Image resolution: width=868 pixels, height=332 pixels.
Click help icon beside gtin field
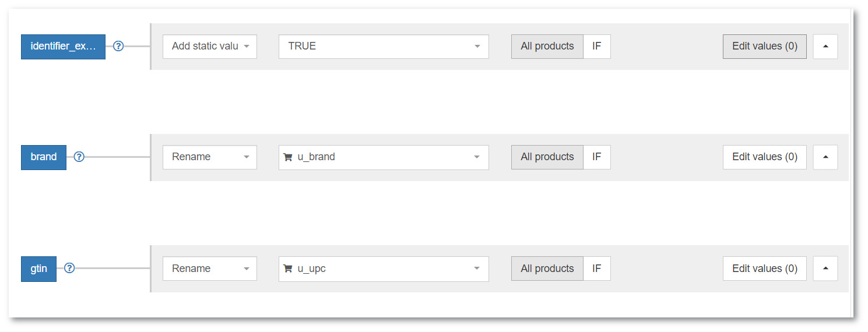[x=69, y=269]
